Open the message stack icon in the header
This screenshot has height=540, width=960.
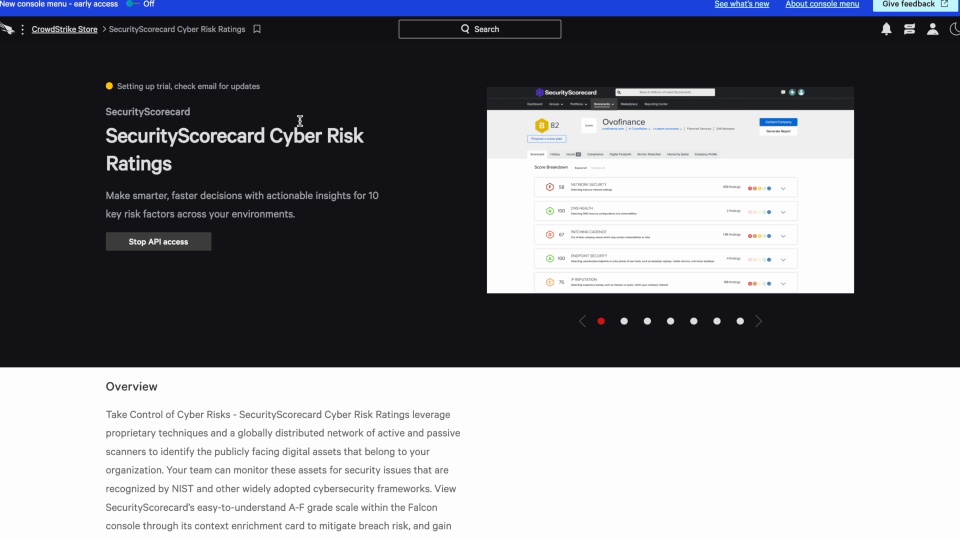(x=909, y=29)
